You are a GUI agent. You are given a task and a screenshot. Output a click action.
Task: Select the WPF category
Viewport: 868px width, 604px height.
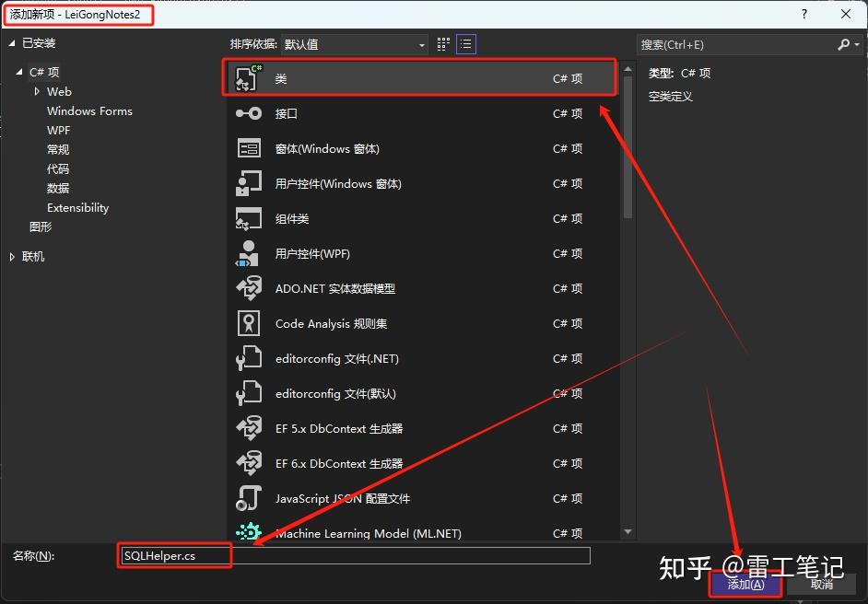tap(59, 130)
